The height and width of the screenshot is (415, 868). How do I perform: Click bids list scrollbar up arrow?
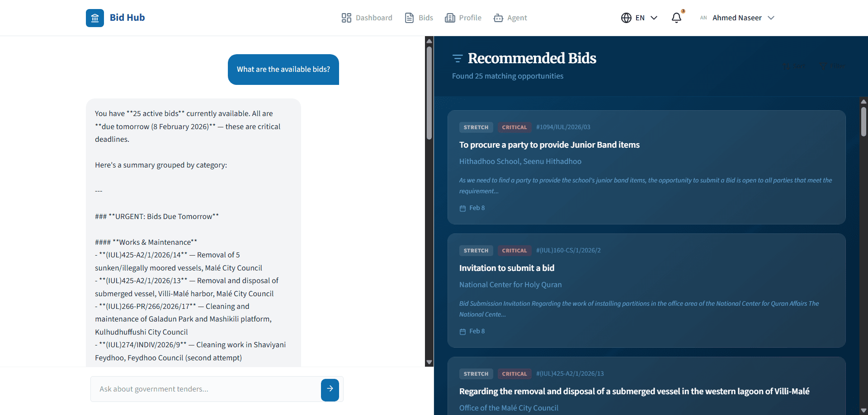[x=863, y=102]
